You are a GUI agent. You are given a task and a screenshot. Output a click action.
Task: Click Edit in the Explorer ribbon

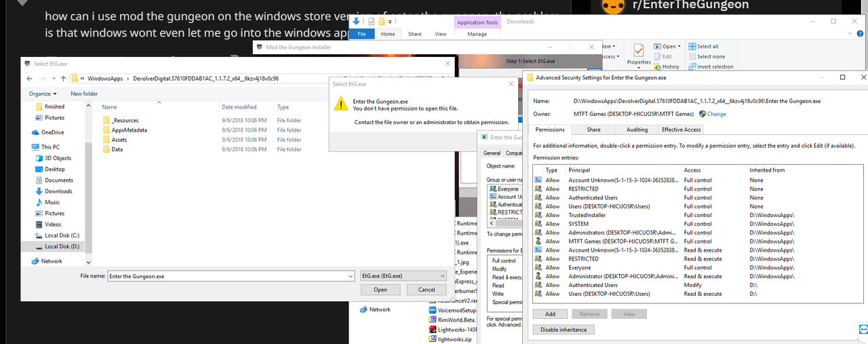pyautogui.click(x=663, y=56)
